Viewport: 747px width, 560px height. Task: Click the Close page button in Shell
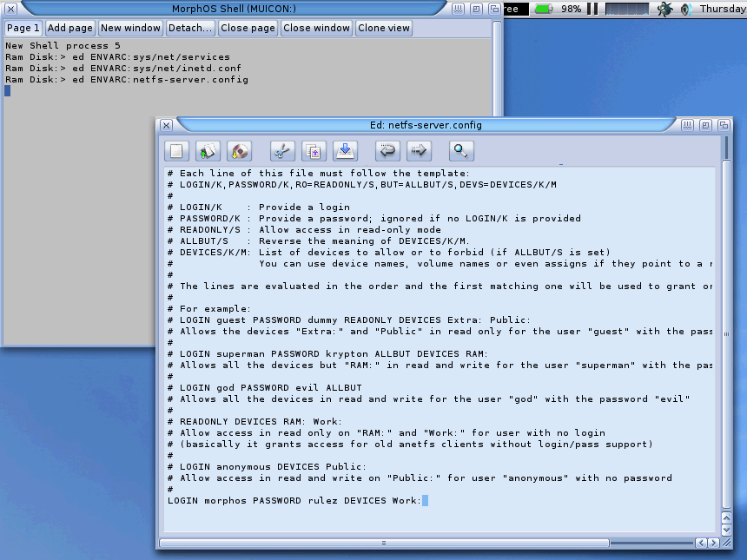(x=248, y=28)
